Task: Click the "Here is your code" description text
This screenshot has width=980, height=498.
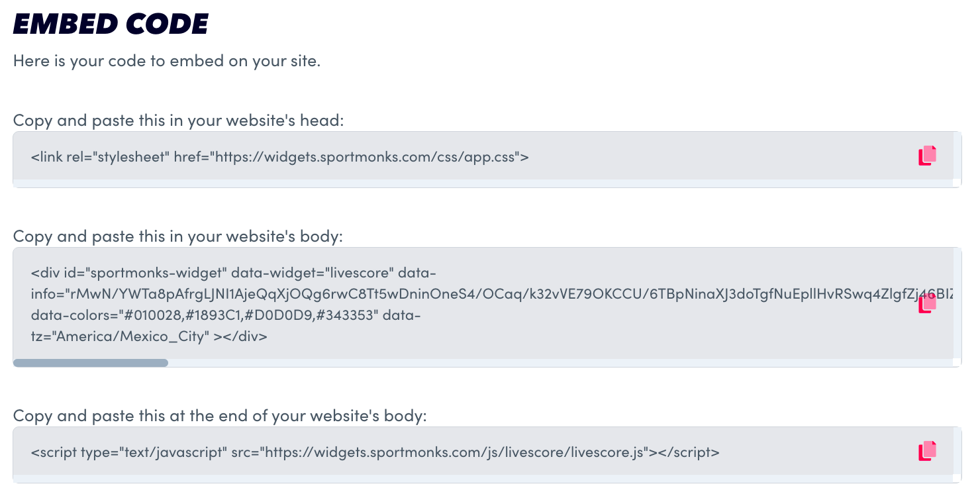Action: (x=166, y=62)
